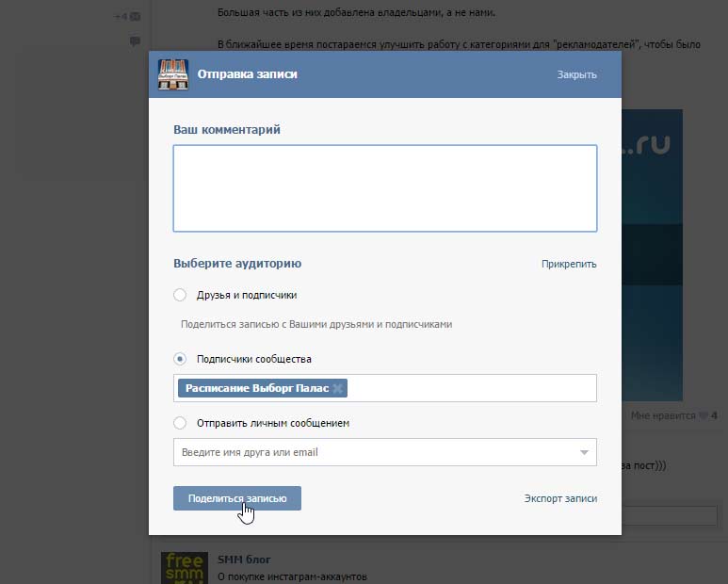Click 'О покупке инстаграм-аккаунтов' post text
Viewport: 728px width, 584px height.
point(292,577)
